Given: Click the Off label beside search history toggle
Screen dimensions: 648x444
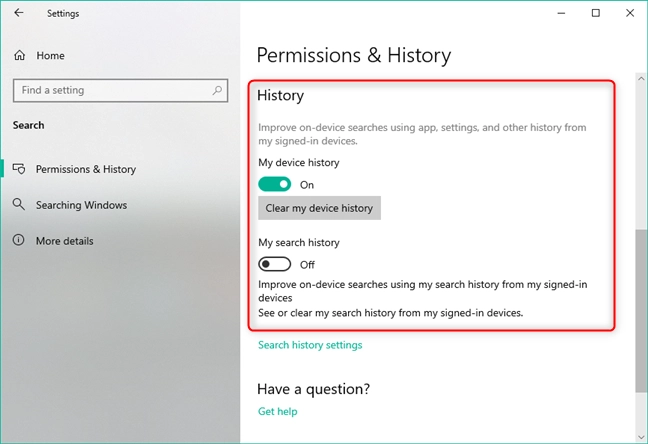Looking at the screenshot, I should [307, 265].
